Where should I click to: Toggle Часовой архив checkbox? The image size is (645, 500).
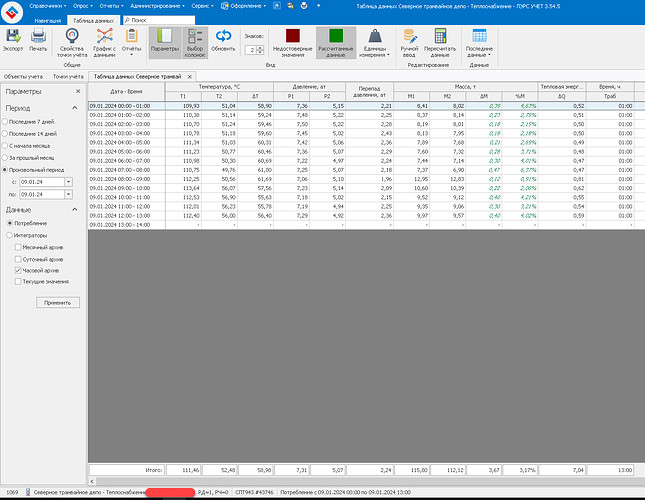(18, 271)
